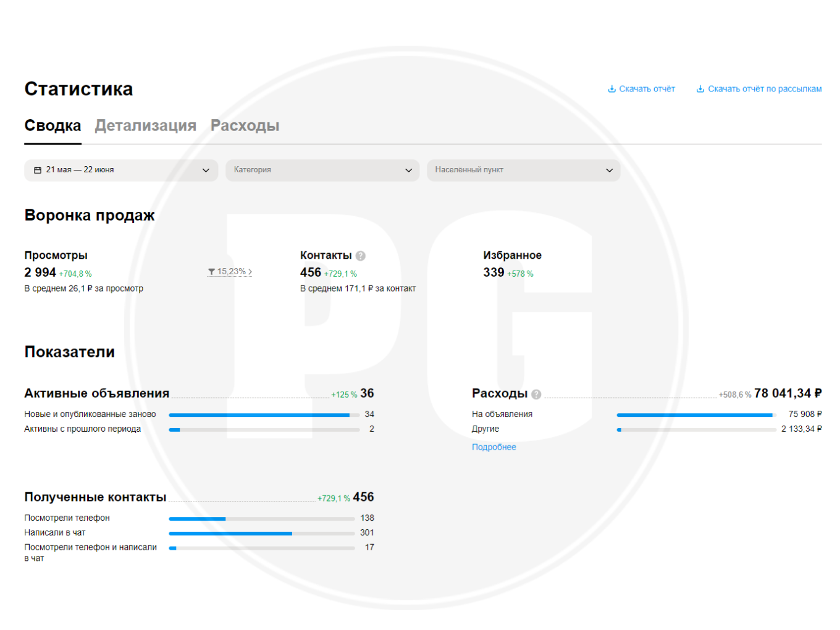Expand the date range dropdown 21 мая — 22 июня

click(x=121, y=170)
